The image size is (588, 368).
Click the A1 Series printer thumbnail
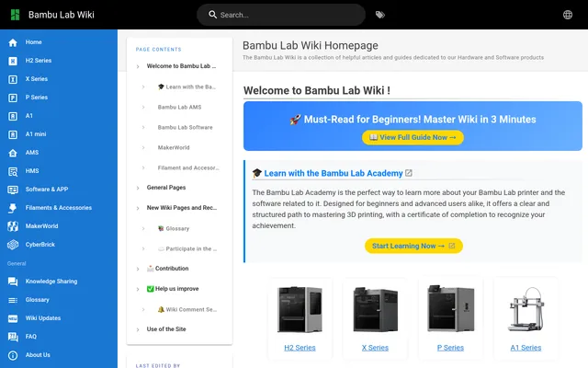coord(526,309)
